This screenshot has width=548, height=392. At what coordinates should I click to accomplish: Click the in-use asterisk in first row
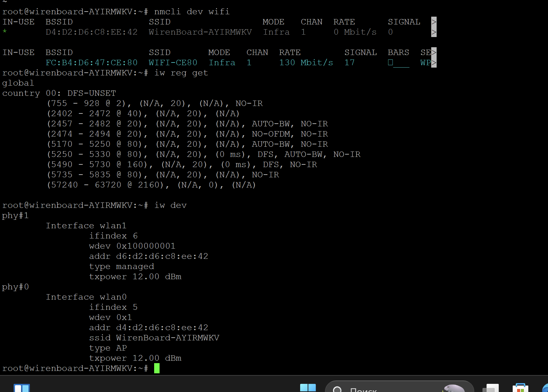5,32
